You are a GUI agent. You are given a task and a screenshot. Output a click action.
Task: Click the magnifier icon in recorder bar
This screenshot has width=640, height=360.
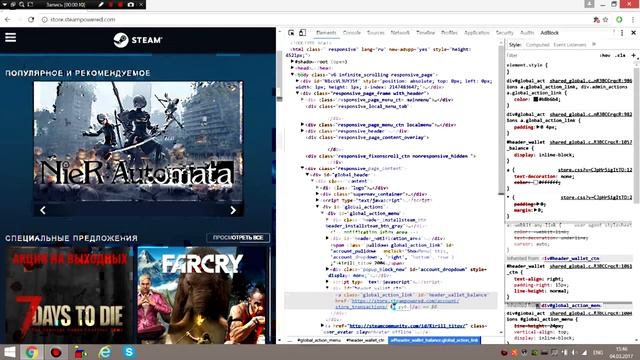[22, 4]
